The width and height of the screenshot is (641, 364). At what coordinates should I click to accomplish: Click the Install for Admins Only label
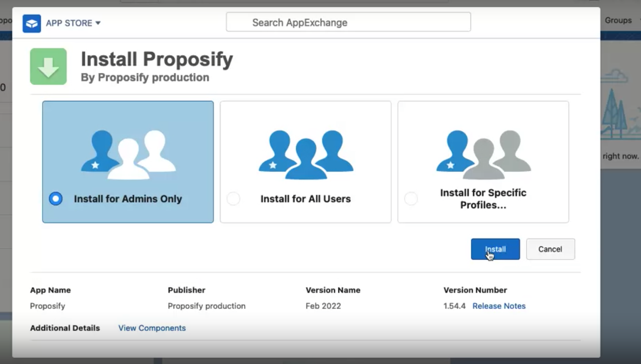tap(128, 199)
